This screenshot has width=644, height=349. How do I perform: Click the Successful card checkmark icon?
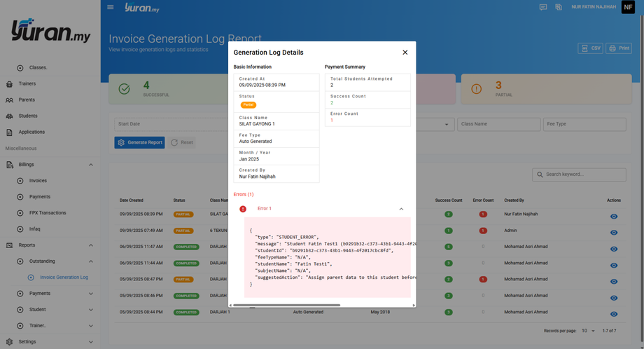[x=124, y=89]
